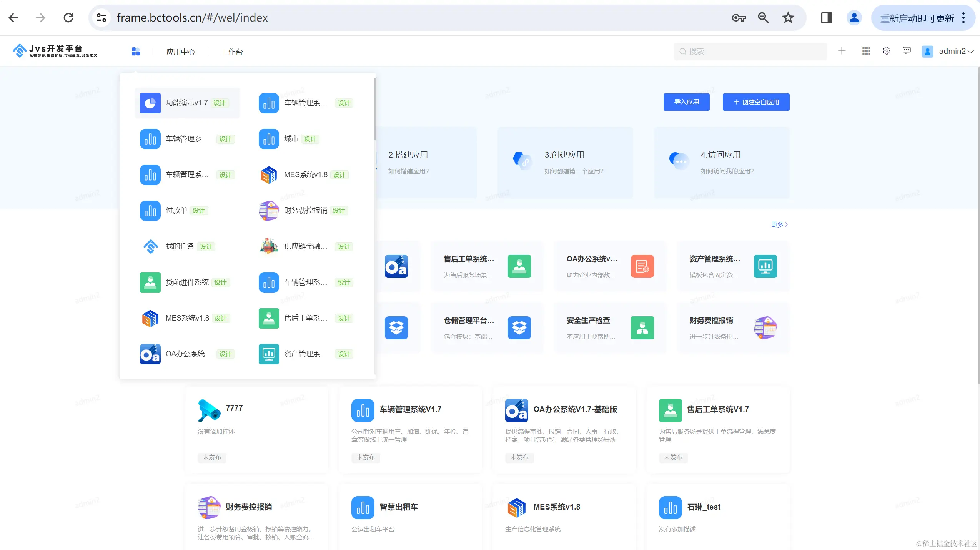This screenshot has height=550, width=980.
Task: Click the four-square app switcher icon
Action: [x=136, y=52]
